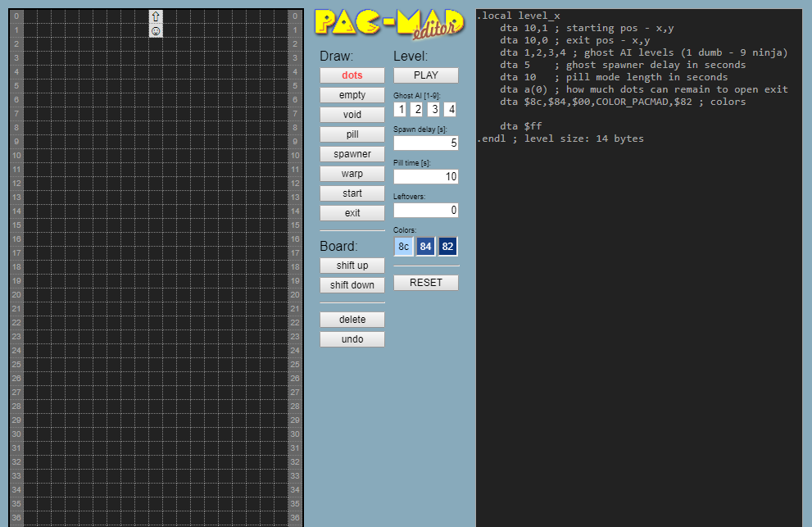Select the void drawing tool
812x527 pixels.
352,114
